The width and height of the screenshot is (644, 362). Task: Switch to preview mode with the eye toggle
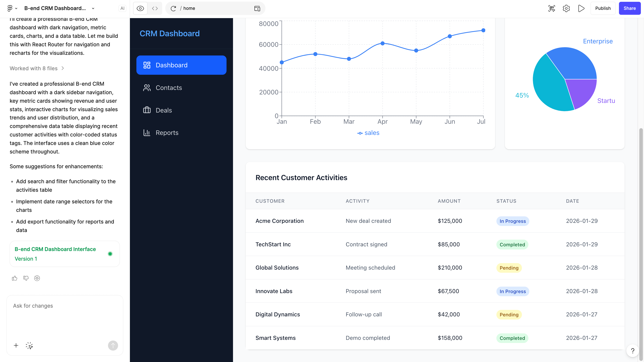click(140, 9)
